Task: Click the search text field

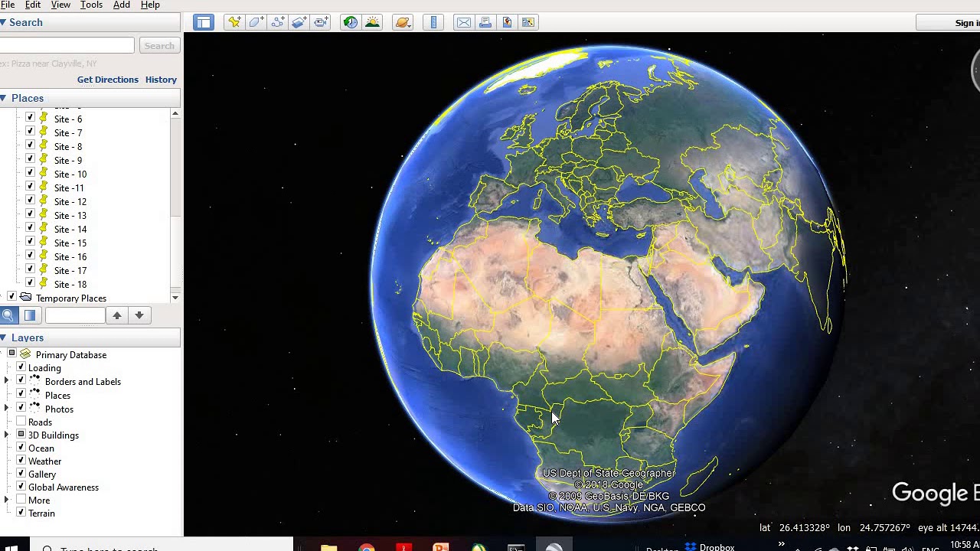Action: [x=67, y=46]
